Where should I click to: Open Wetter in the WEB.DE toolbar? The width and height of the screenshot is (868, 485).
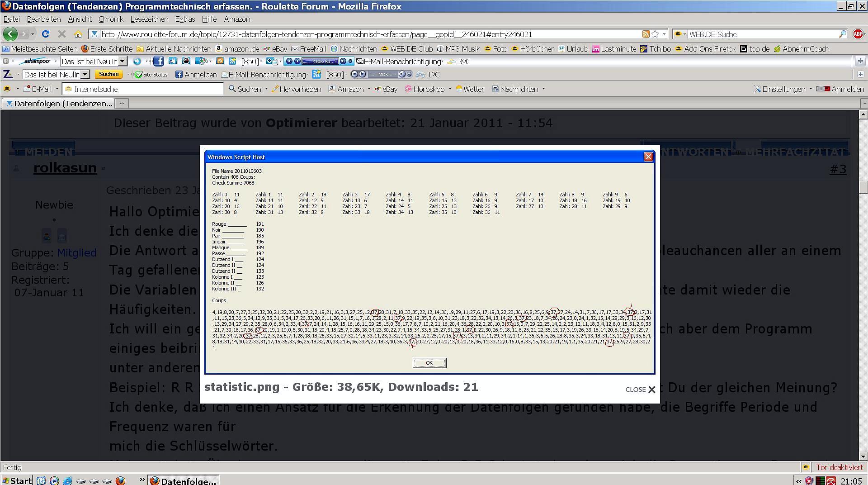click(x=470, y=89)
